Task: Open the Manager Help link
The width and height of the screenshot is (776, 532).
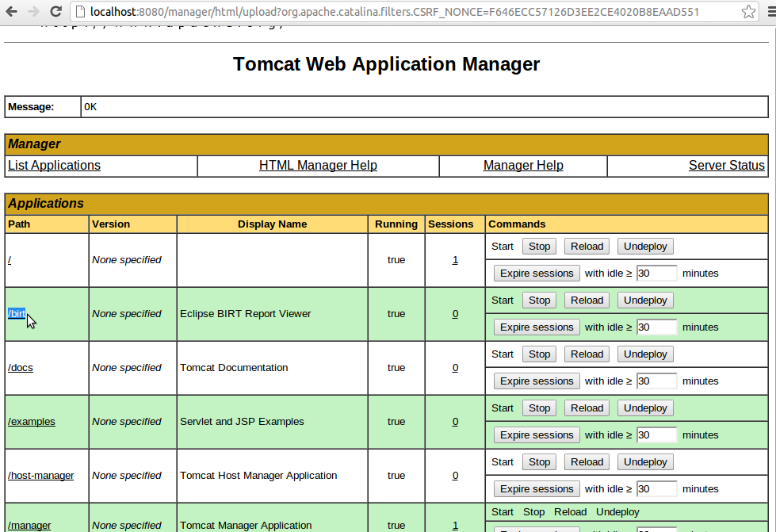Action: pyautogui.click(x=523, y=166)
